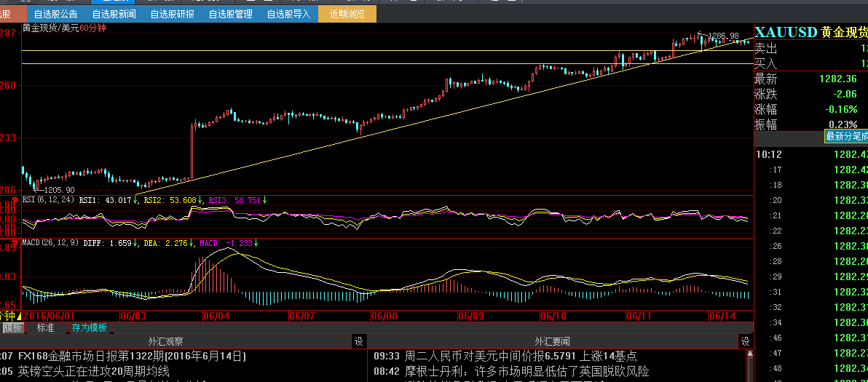Open headline 摩根士丹利 英国脱欧风险
The height and width of the screenshot is (382, 868).
[x=526, y=371]
